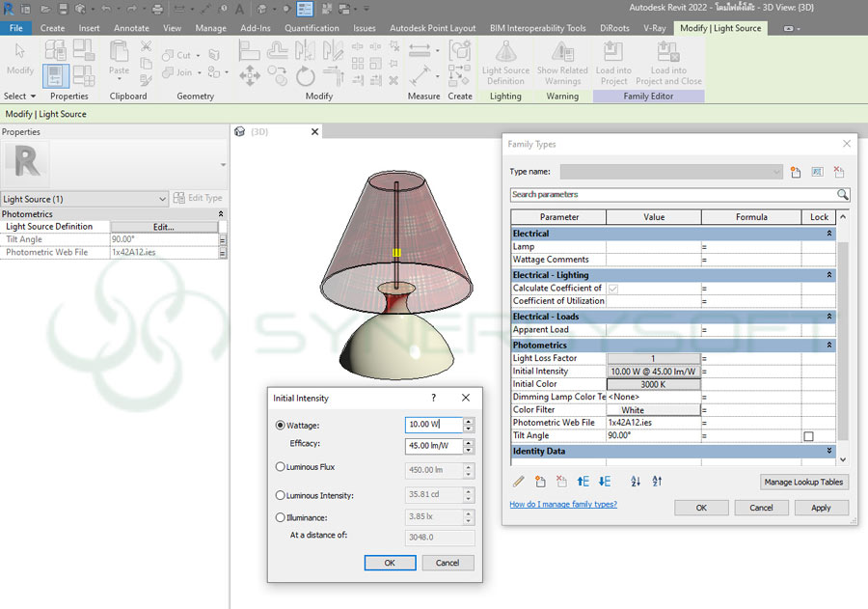Click the New Type icon beside Type name
The height and width of the screenshot is (609, 868).
coord(796,172)
